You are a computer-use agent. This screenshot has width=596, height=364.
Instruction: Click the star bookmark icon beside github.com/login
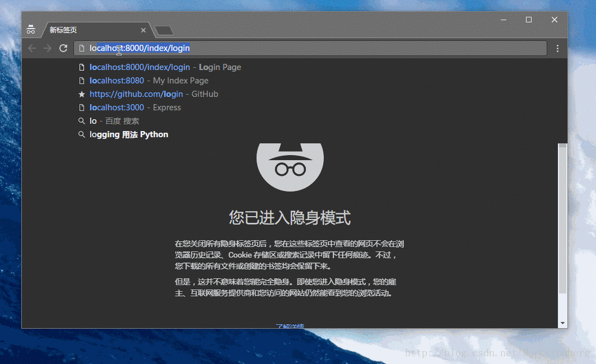(81, 94)
